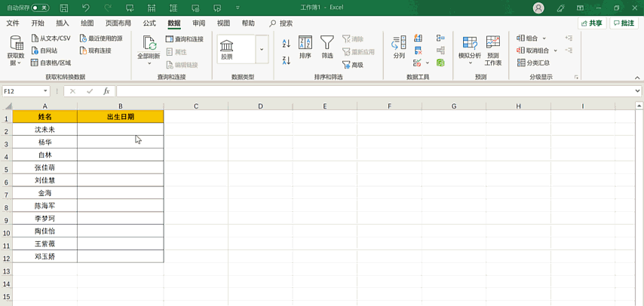Open Text to Columns (分列) tool

click(399, 47)
